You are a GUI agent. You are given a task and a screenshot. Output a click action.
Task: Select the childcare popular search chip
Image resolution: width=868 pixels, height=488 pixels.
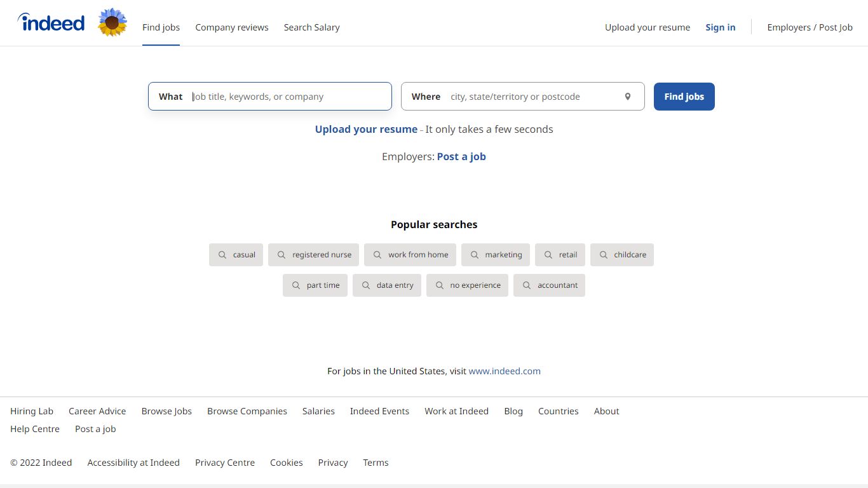point(622,255)
